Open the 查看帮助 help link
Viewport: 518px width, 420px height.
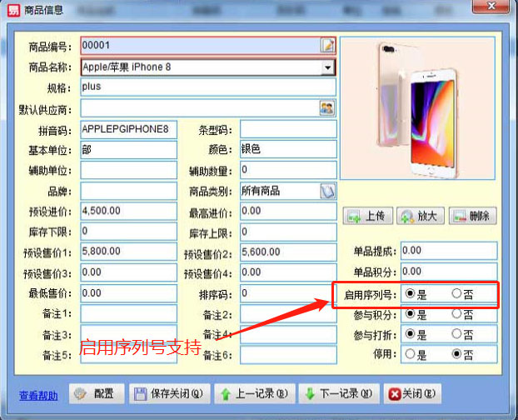click(x=38, y=395)
